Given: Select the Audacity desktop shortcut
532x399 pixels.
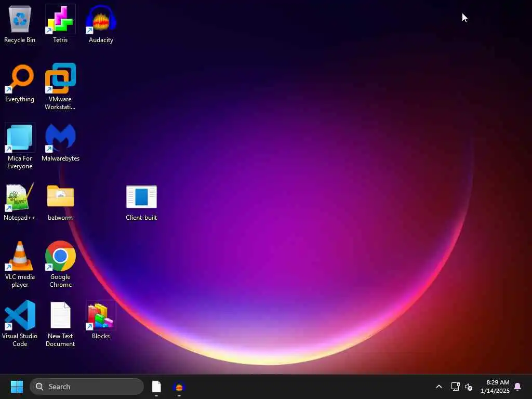Looking at the screenshot, I should (101, 24).
